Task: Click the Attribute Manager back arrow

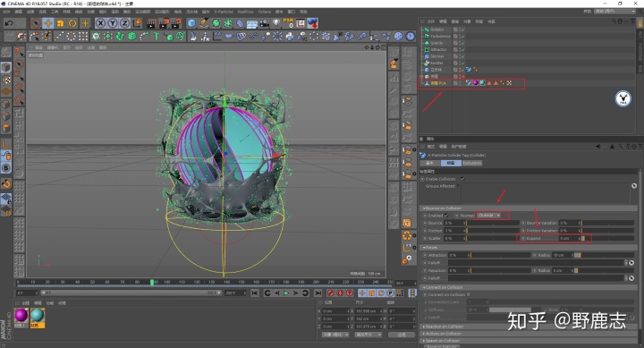Action: coord(597,146)
